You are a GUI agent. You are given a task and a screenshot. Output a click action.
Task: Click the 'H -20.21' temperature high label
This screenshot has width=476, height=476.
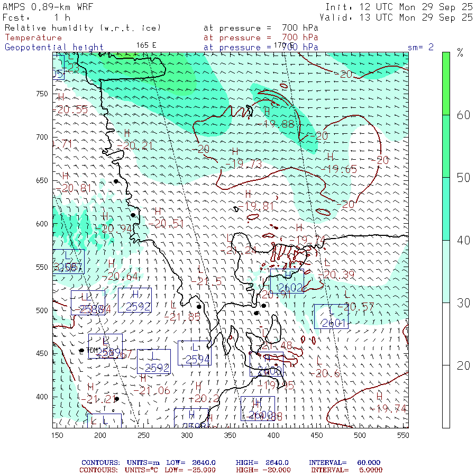click(x=134, y=140)
